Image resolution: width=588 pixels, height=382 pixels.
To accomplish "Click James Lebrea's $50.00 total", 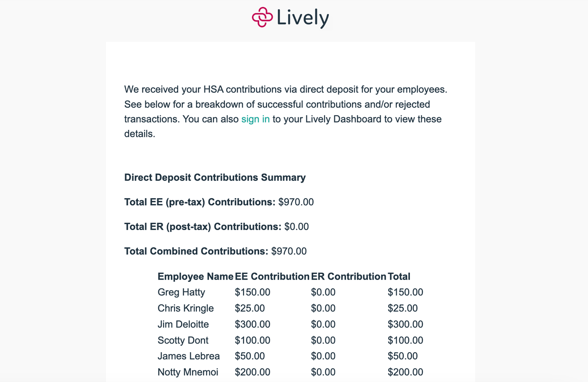I will click(x=403, y=356).
